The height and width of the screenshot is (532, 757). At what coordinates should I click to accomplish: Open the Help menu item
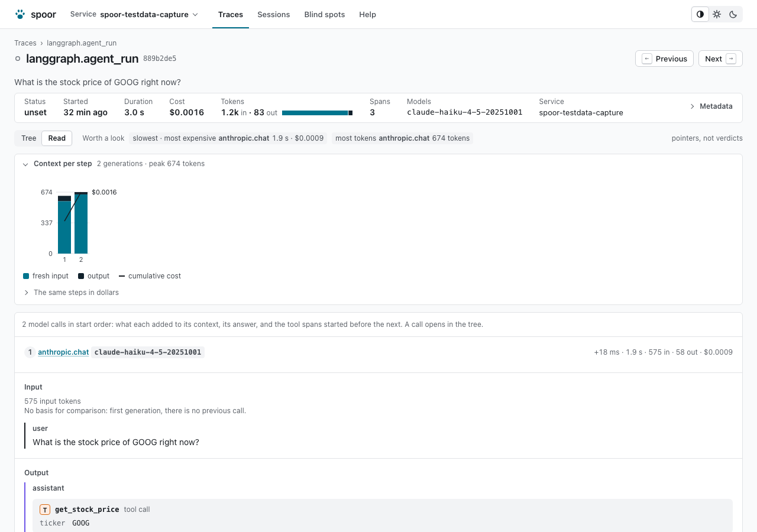367,14
